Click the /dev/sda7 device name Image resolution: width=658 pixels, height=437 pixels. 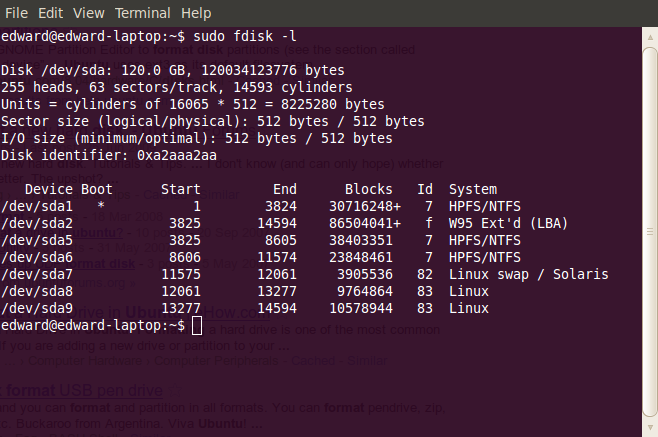click(x=37, y=275)
